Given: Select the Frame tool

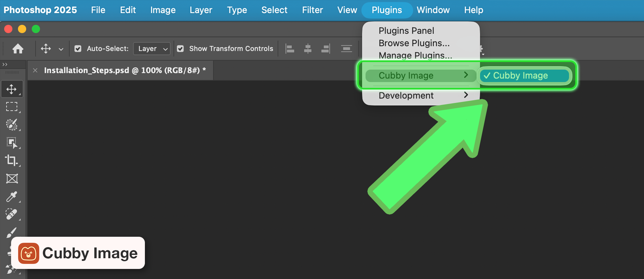Looking at the screenshot, I should 12,178.
